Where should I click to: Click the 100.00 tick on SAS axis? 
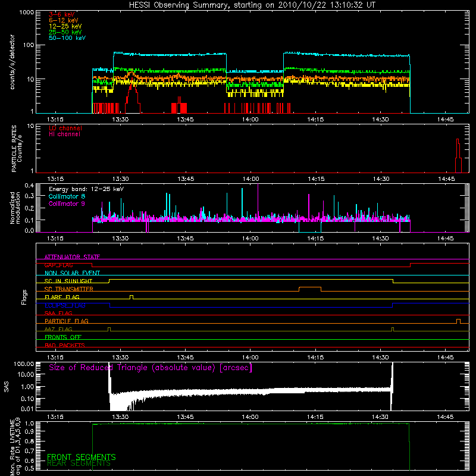point(24,364)
